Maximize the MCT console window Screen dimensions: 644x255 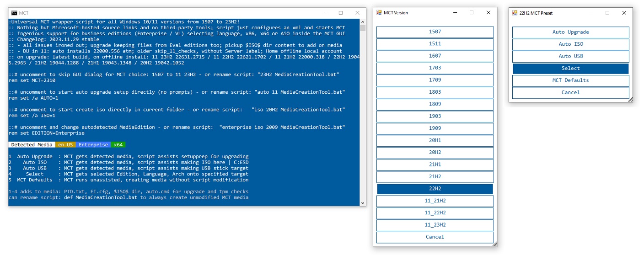coord(341,13)
